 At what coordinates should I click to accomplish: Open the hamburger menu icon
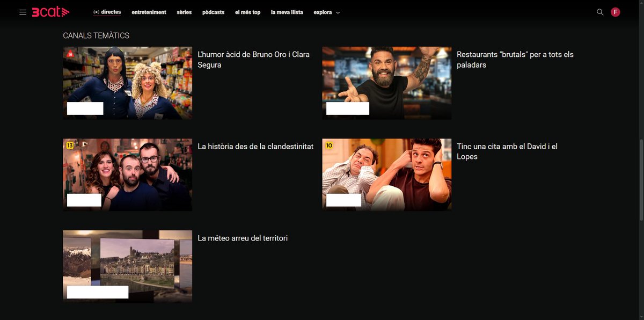pyautogui.click(x=23, y=12)
